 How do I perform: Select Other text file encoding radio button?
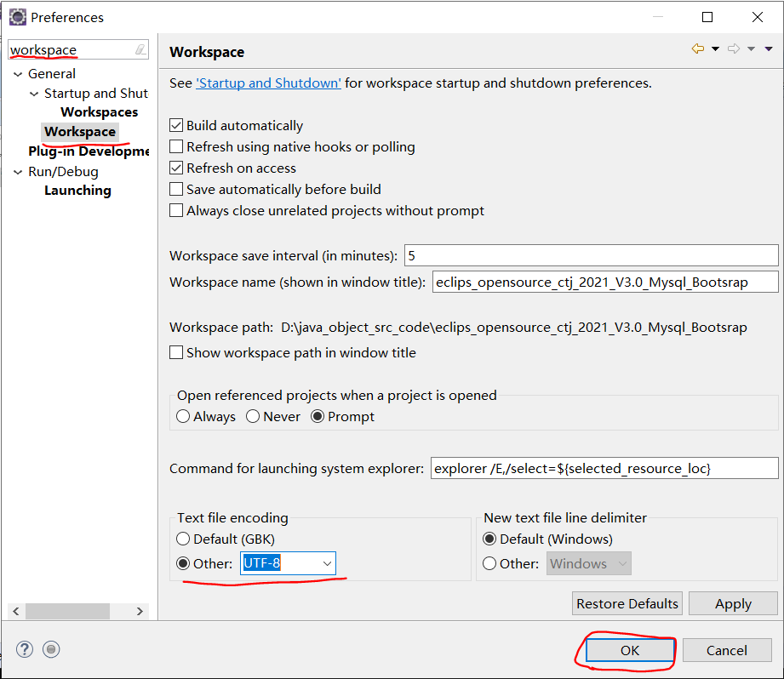tap(183, 563)
